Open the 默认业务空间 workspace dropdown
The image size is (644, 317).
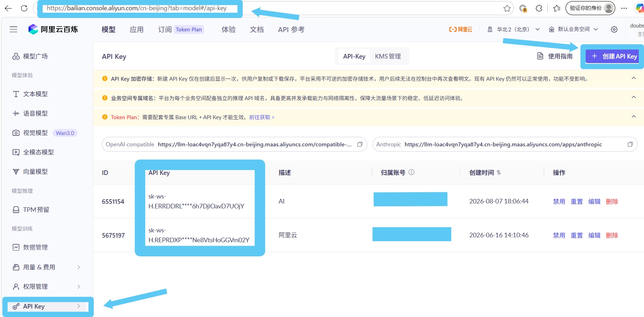pos(574,29)
